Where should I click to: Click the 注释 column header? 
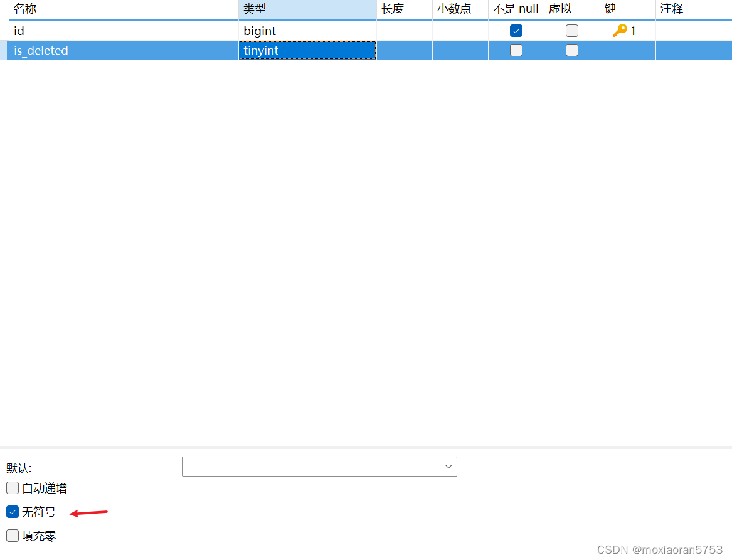694,9
